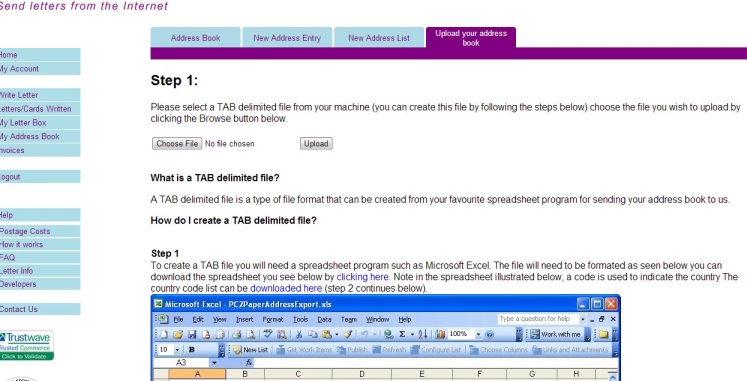Click the Copy icon in Excel toolbar
The height and width of the screenshot is (381, 747).
(313, 334)
